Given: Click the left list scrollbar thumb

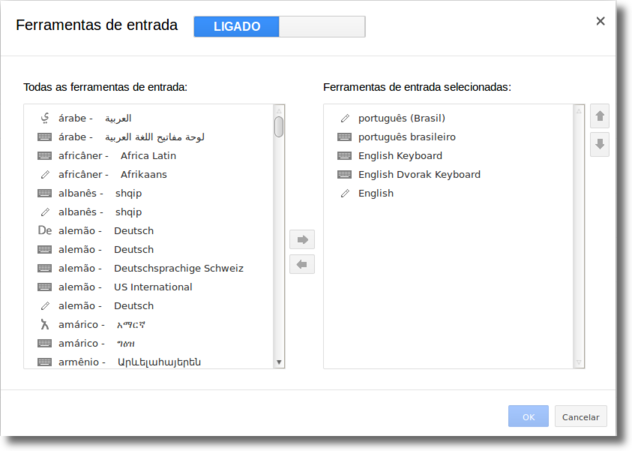Looking at the screenshot, I should point(279,127).
